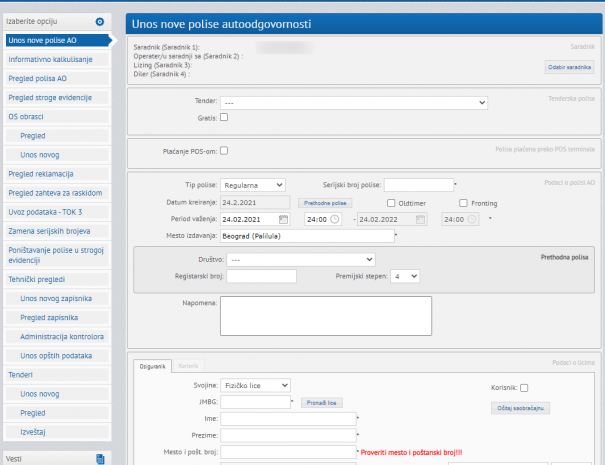
Task: Click the Serijski broj polise field
Action: click(418, 185)
